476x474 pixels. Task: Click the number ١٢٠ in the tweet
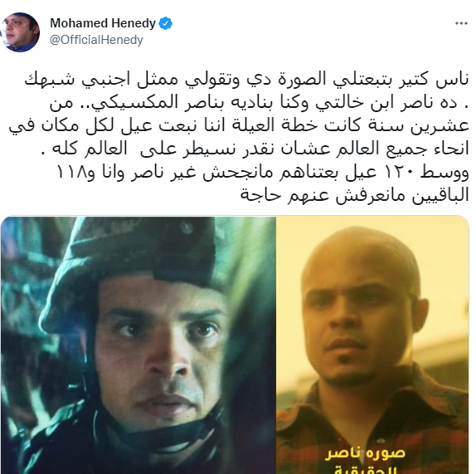tap(399, 173)
